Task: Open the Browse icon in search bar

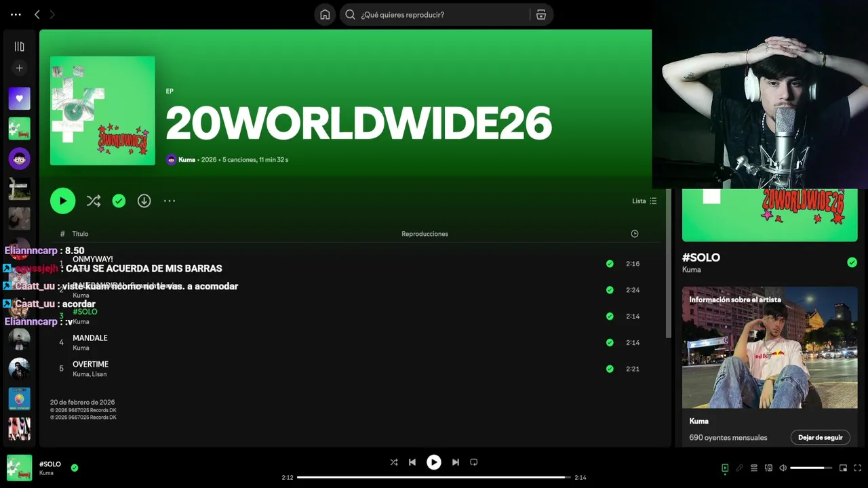Action: (541, 15)
